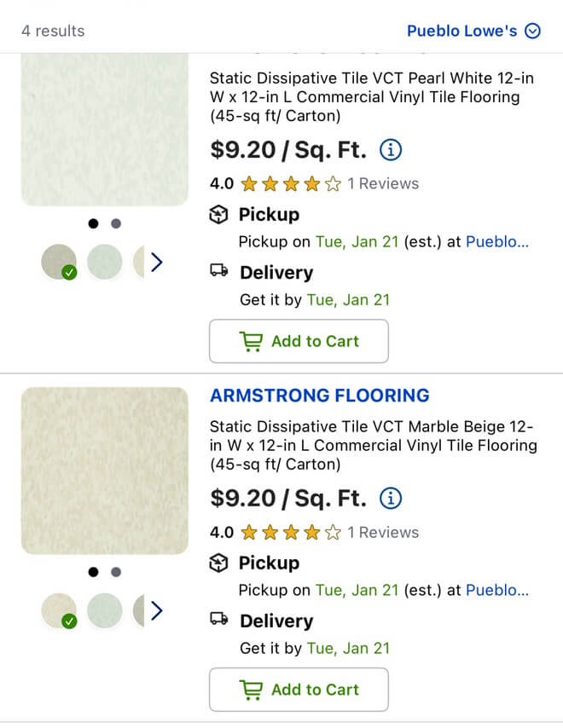Show more color swatches for Marble Beige tile
The image size is (563, 728).
pyautogui.click(x=157, y=611)
